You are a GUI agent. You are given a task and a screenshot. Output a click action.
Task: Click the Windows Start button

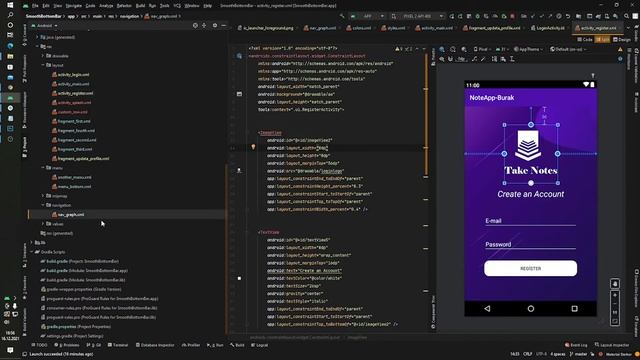pos(10,5)
